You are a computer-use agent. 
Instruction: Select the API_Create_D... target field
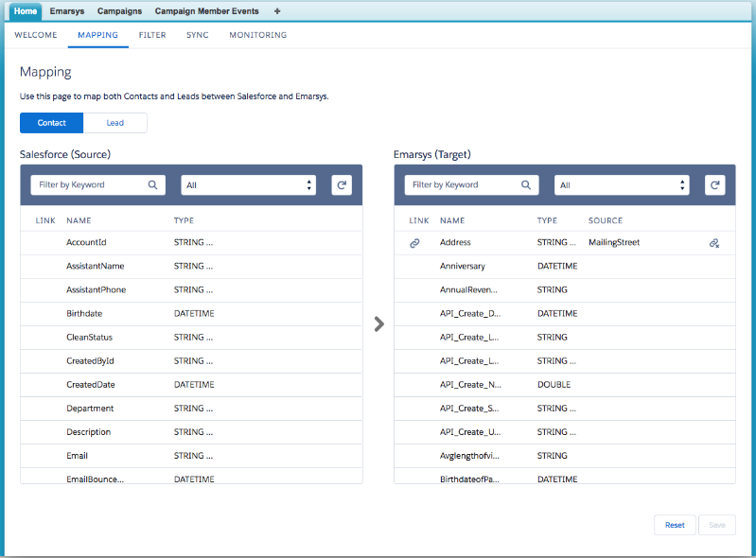565,313
